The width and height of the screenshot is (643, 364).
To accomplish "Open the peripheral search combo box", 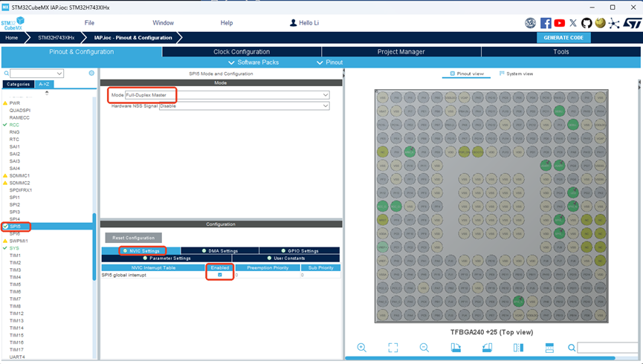I will tap(36, 74).
